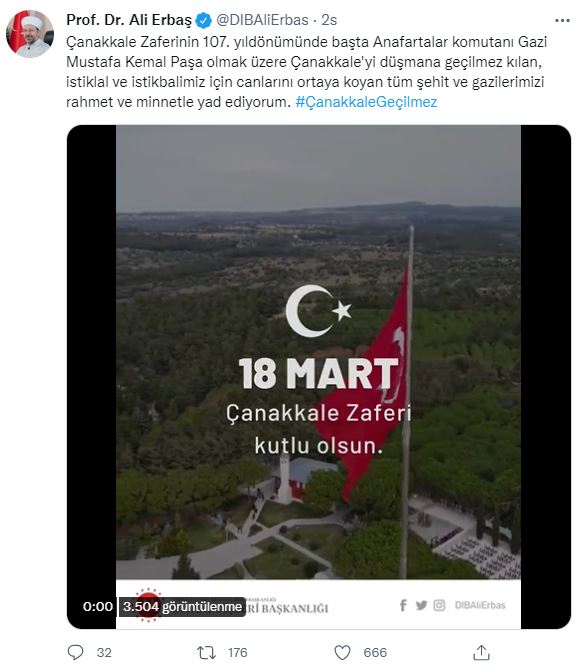View the 32 replies count
The height and width of the screenshot is (666, 586).
[104, 652]
